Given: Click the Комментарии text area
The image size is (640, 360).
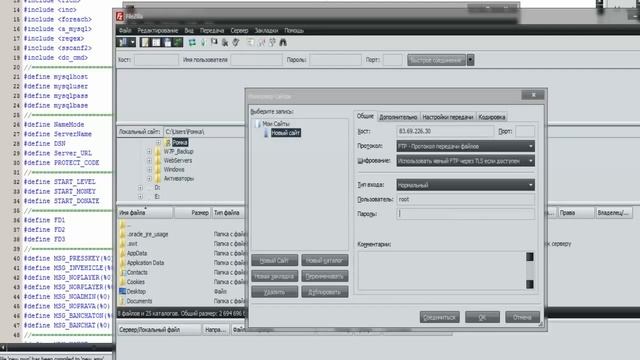Looking at the screenshot, I should pos(441,270).
